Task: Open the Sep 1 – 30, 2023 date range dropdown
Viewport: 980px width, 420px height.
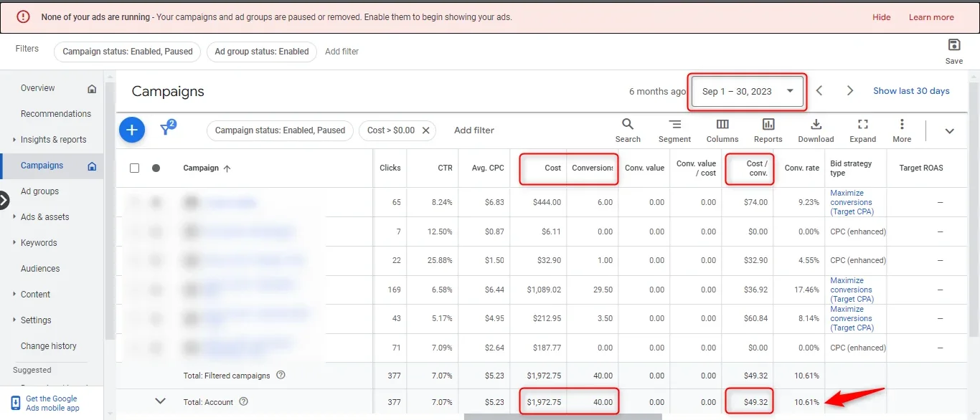Action: [x=748, y=91]
